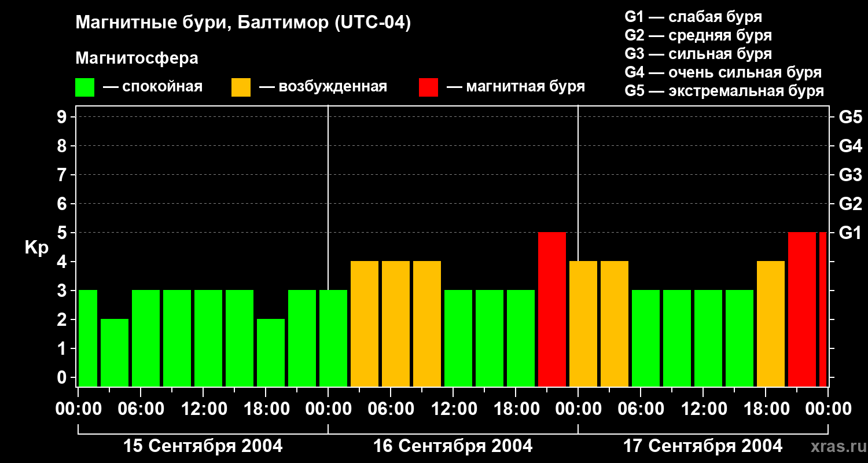Image resolution: width=868 pixels, height=463 pixels.
Task: Select the '— спокойная' legend label
Action: (x=153, y=87)
